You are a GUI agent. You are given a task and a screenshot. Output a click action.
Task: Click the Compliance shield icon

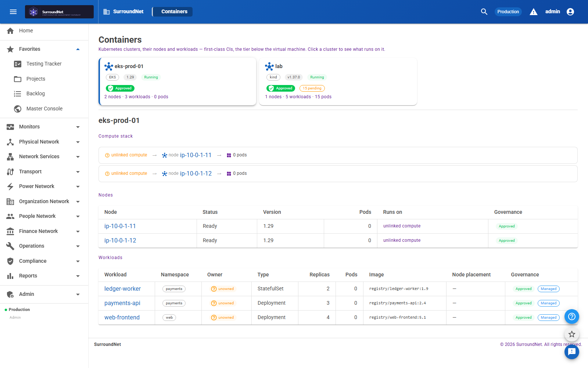[10, 261]
